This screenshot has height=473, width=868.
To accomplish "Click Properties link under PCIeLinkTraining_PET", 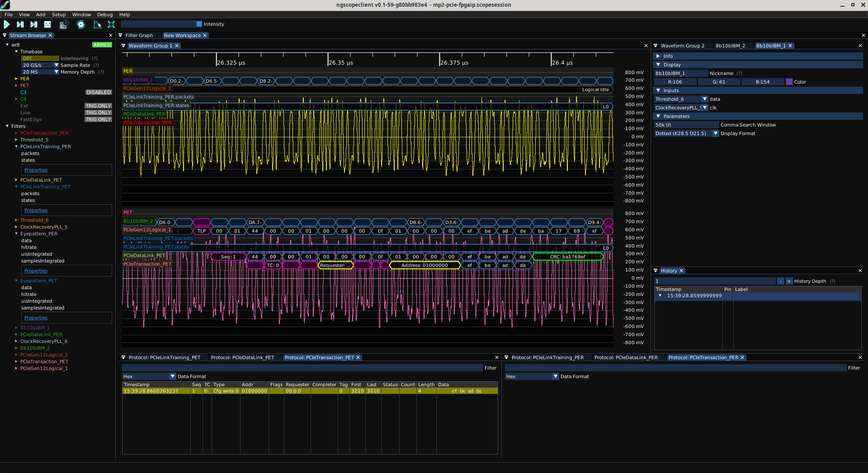I will click(x=36, y=211).
